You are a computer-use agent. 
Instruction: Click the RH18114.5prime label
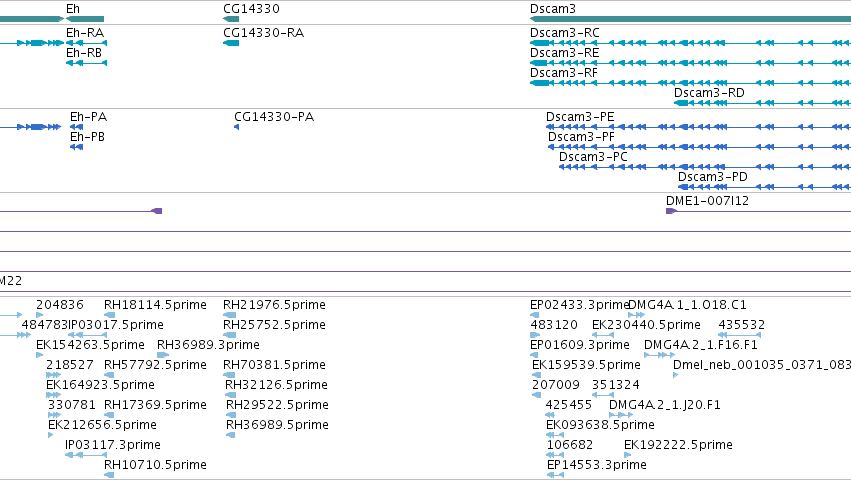[x=155, y=305]
